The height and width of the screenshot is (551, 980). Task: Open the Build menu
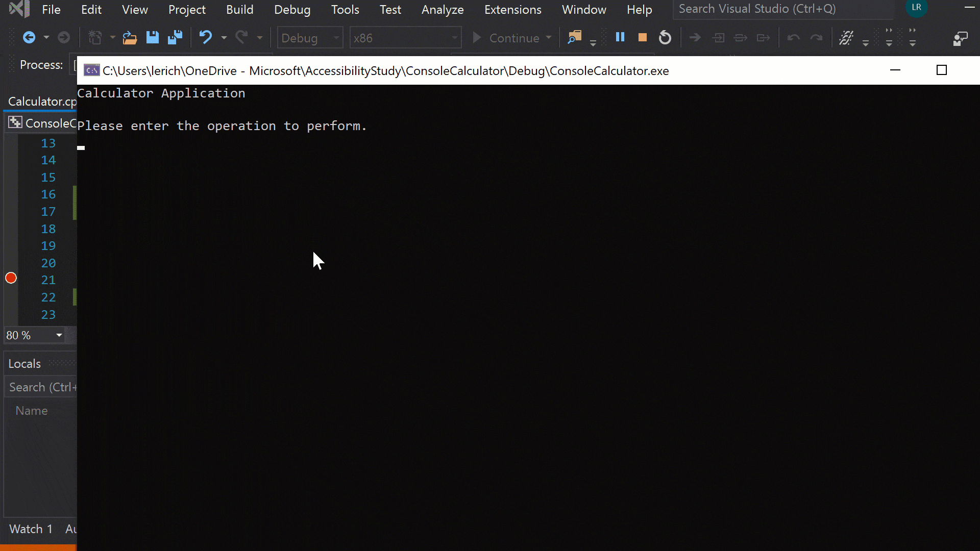239,9
